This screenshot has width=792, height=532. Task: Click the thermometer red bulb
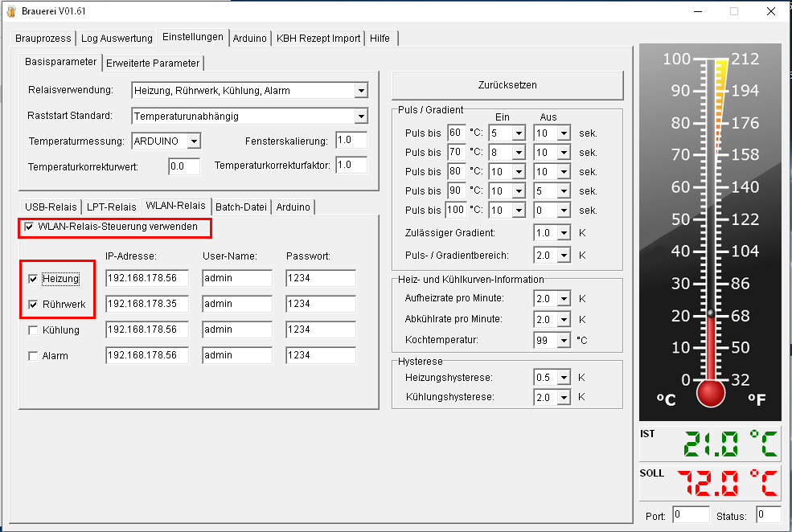click(711, 393)
